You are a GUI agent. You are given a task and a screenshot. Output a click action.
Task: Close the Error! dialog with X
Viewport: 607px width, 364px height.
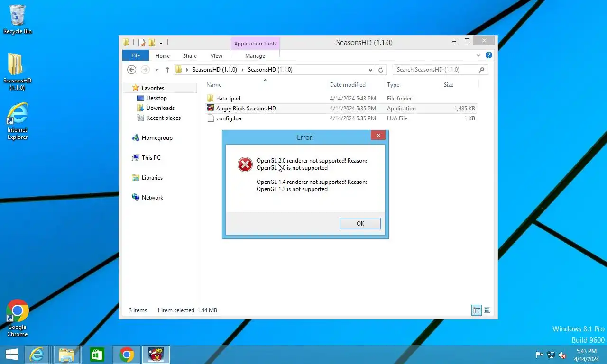(x=378, y=136)
